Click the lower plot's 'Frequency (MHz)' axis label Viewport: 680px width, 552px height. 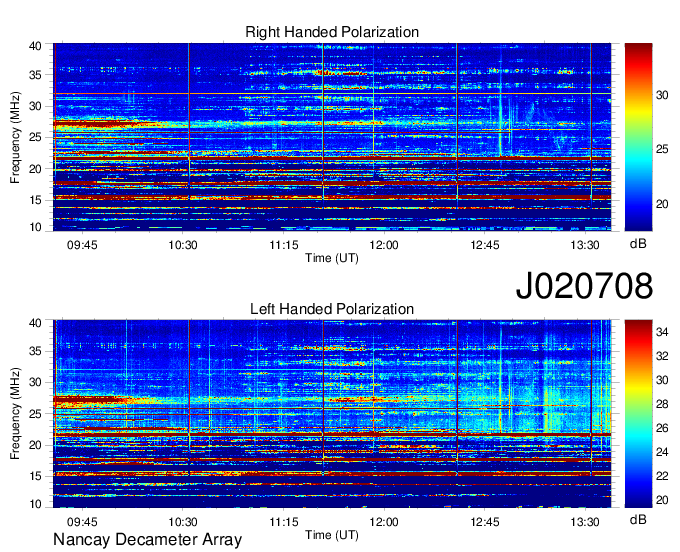click(x=15, y=414)
